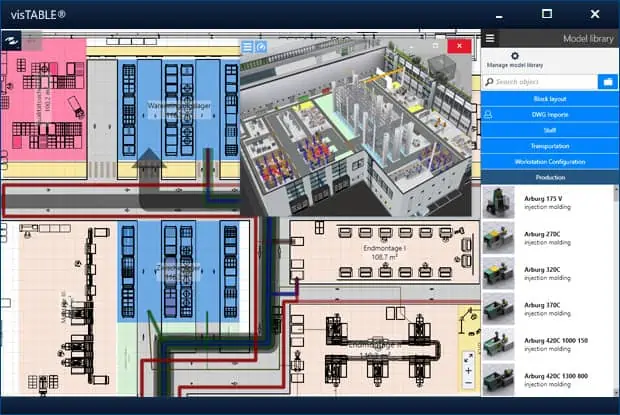Maximize the visTABLE window

point(547,14)
